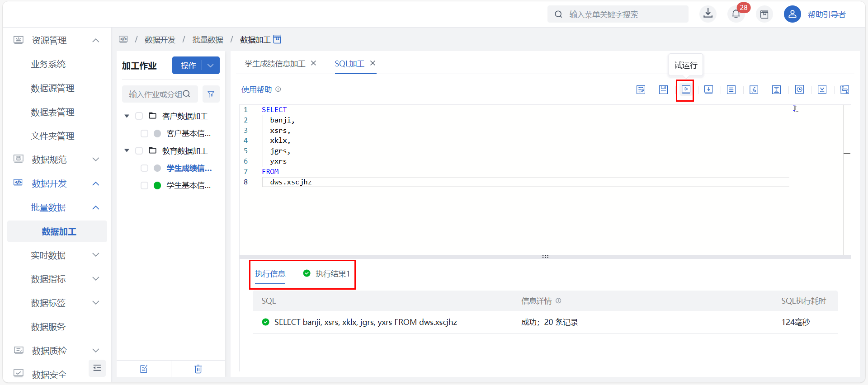Select the SQL加工 tab

[349, 64]
